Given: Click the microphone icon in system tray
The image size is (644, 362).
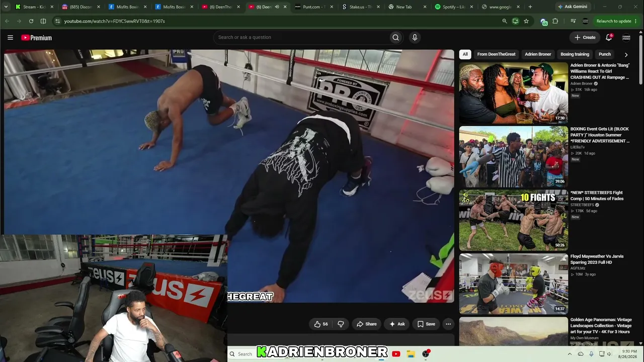Looking at the screenshot, I should click(591, 354).
